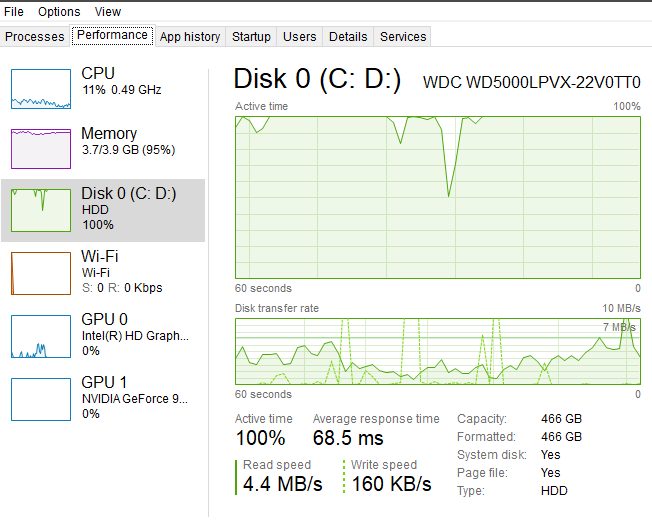The height and width of the screenshot is (529, 652).
Task: Open the GPU 1 NVIDIA graph thumbnail
Action: (41, 398)
